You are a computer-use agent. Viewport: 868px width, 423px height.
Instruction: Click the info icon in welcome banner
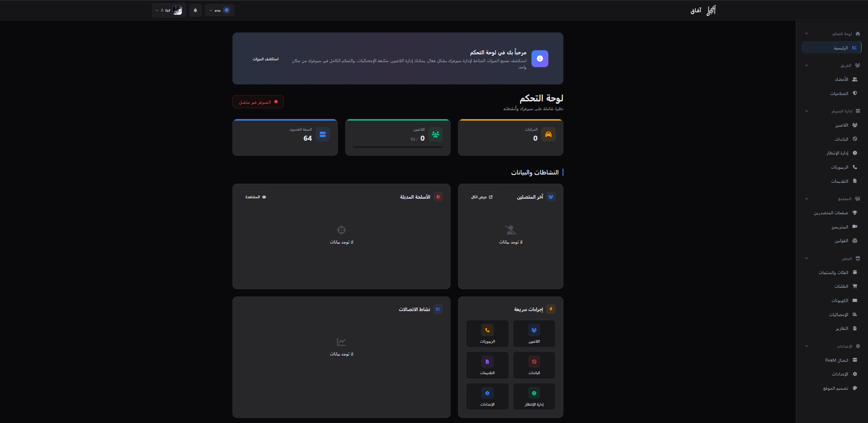540,58
